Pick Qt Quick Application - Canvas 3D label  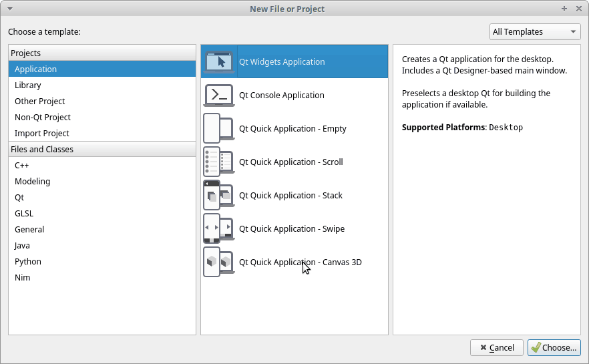[300, 262]
